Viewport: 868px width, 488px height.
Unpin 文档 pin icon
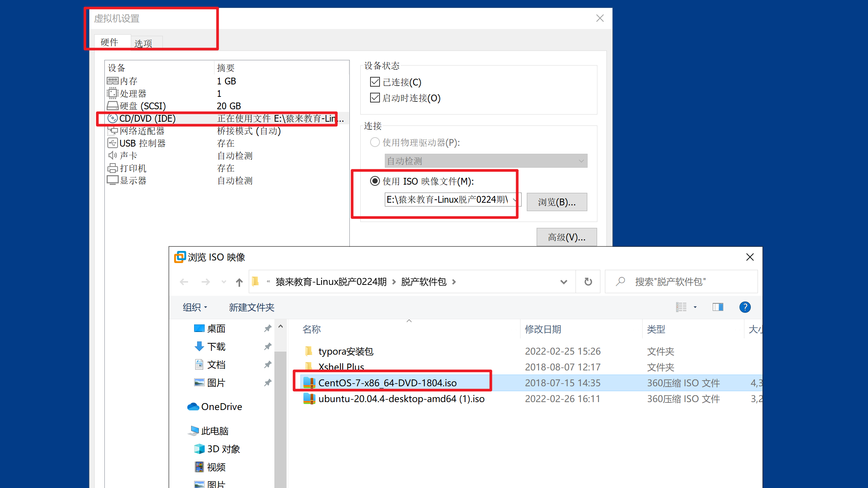(268, 364)
